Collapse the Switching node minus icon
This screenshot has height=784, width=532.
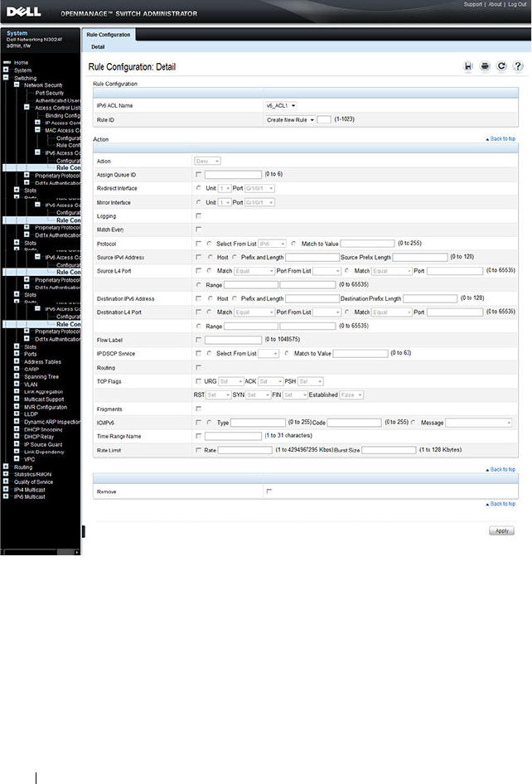point(6,78)
